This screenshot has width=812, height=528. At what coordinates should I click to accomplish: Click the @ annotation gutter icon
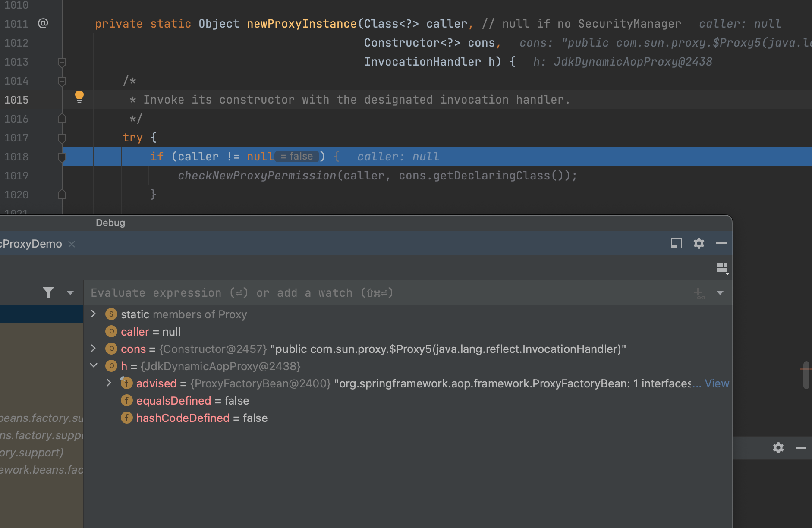[x=43, y=23]
